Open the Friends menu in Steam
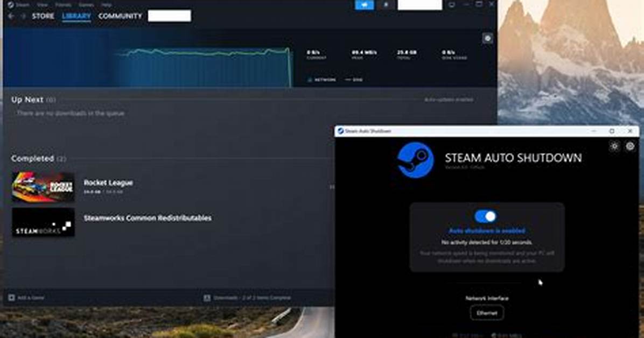The width and height of the screenshot is (644, 338). (x=63, y=5)
